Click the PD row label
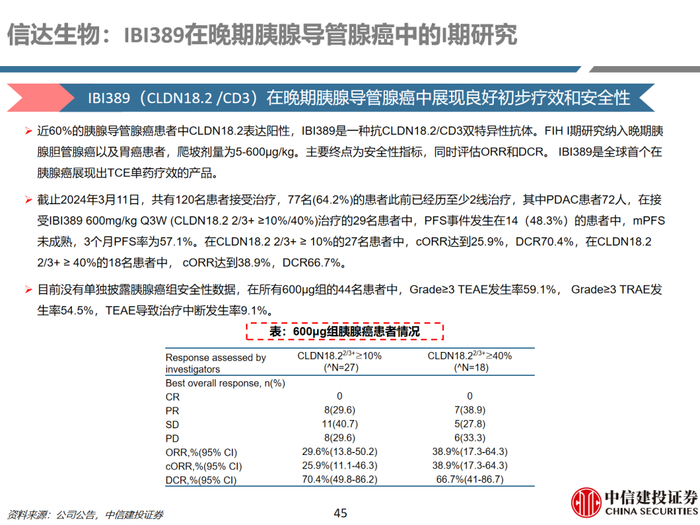Screen dimensions: 700x525 (172, 438)
